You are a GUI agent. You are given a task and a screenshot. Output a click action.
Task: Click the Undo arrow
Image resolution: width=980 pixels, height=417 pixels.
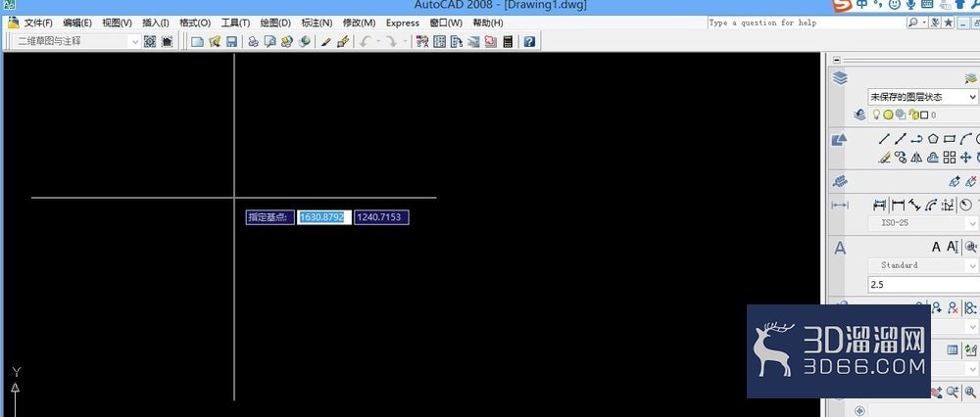(365, 42)
